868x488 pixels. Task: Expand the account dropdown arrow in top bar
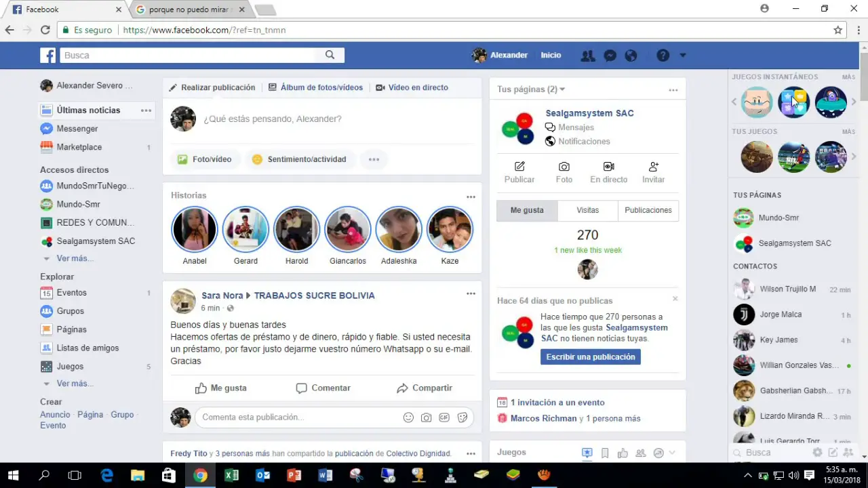pyautogui.click(x=683, y=56)
